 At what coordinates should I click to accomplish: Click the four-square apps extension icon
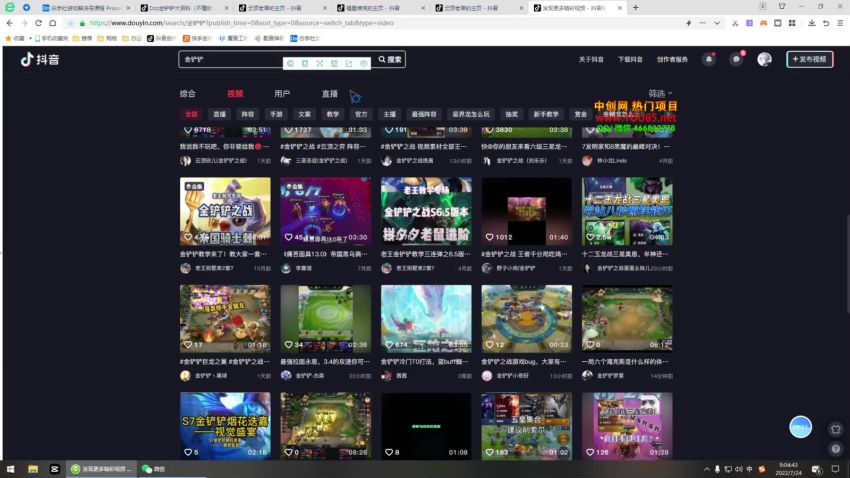click(x=792, y=23)
